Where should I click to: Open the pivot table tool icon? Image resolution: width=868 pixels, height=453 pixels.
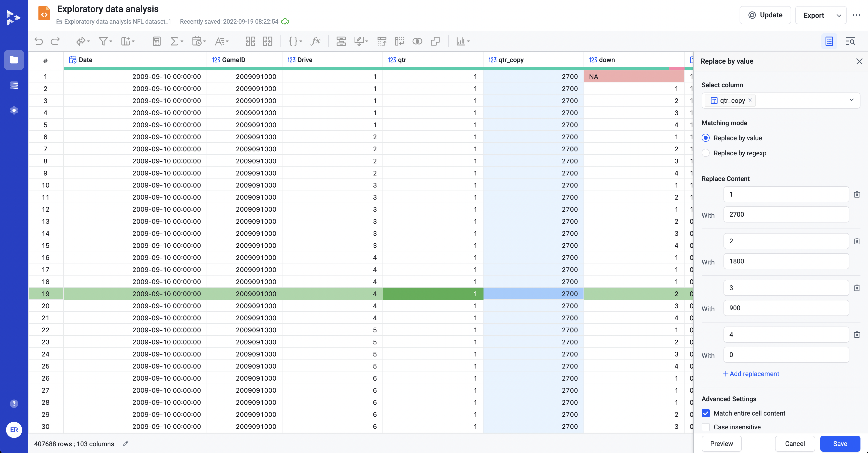point(382,41)
